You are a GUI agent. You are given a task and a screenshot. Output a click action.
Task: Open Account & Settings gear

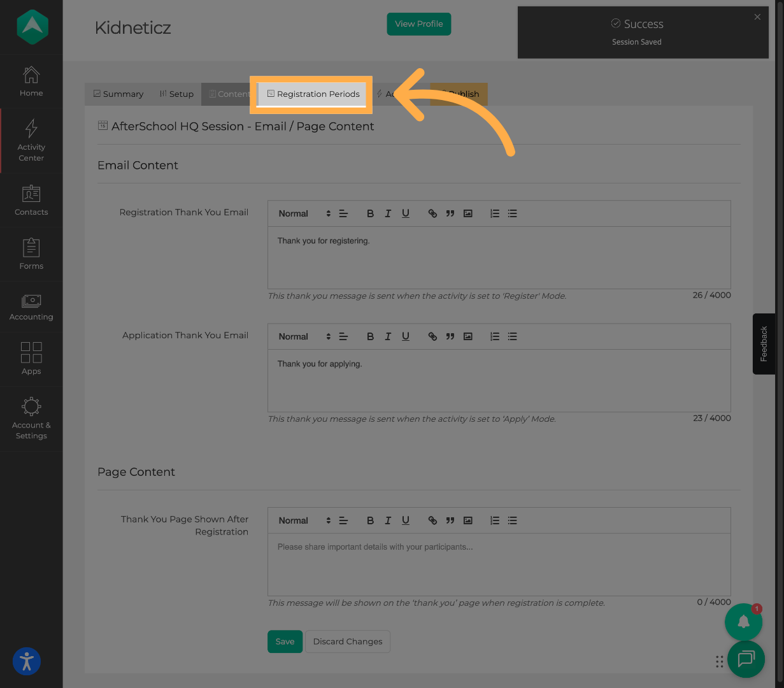[x=31, y=418]
